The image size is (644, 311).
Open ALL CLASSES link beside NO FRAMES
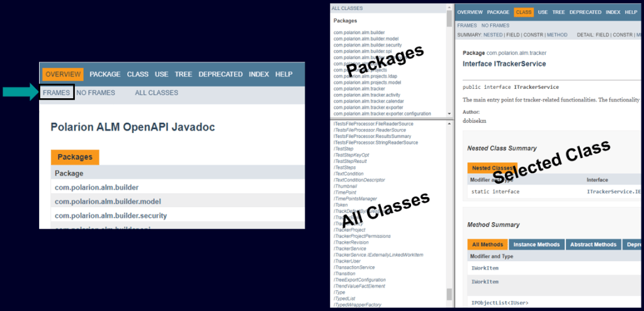pyautogui.click(x=156, y=93)
